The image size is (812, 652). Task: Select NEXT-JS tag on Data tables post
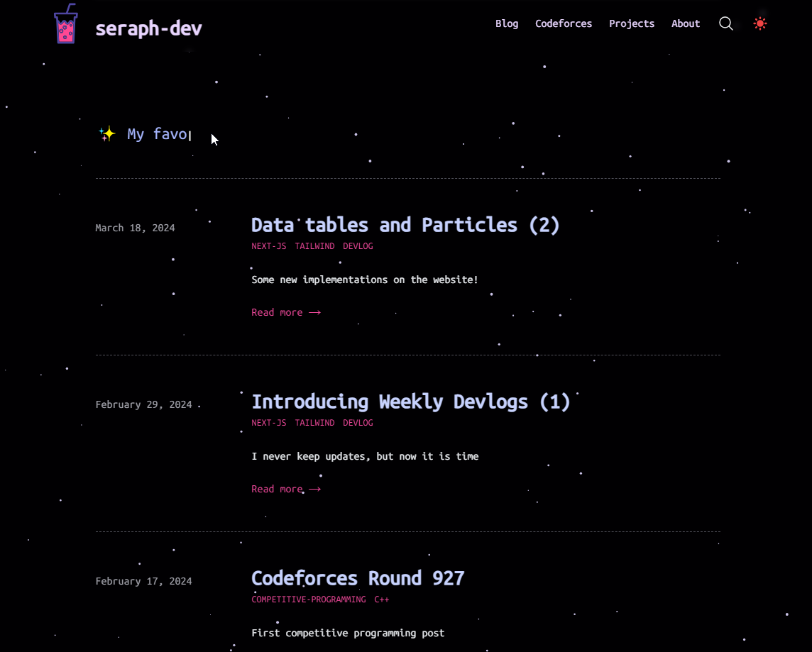[268, 246]
